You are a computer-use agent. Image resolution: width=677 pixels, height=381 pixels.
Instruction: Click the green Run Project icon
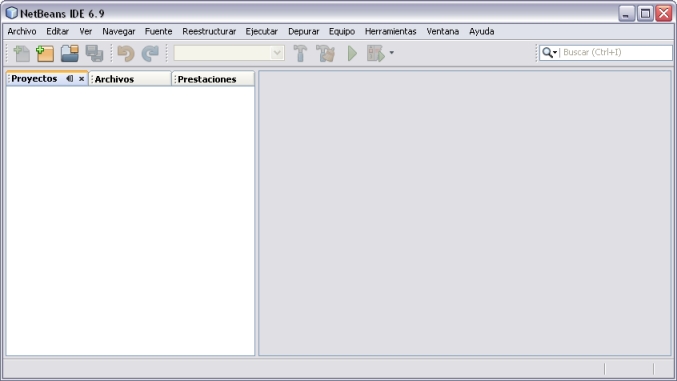[x=352, y=53]
